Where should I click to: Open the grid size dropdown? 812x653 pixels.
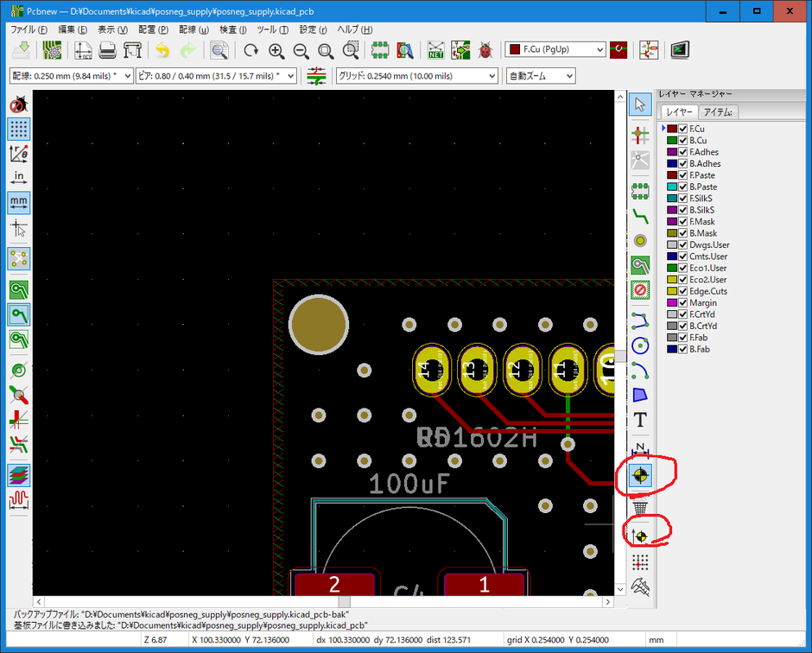pyautogui.click(x=417, y=76)
